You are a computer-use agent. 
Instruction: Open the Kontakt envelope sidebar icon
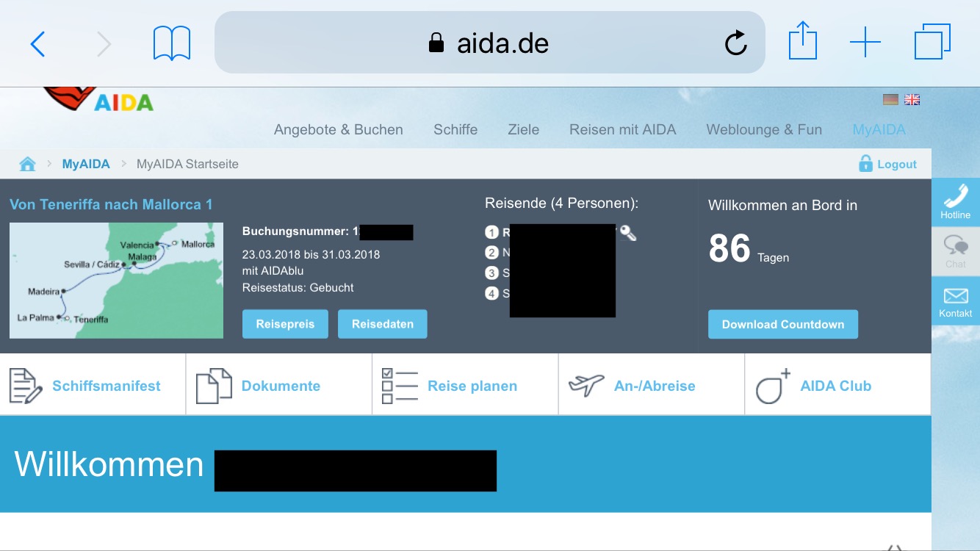955,301
